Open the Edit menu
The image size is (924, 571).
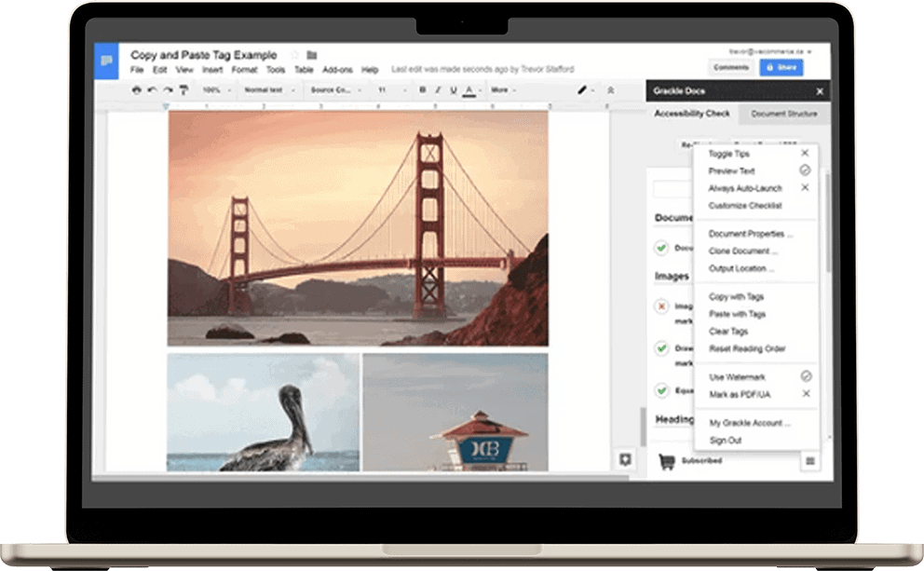point(159,70)
